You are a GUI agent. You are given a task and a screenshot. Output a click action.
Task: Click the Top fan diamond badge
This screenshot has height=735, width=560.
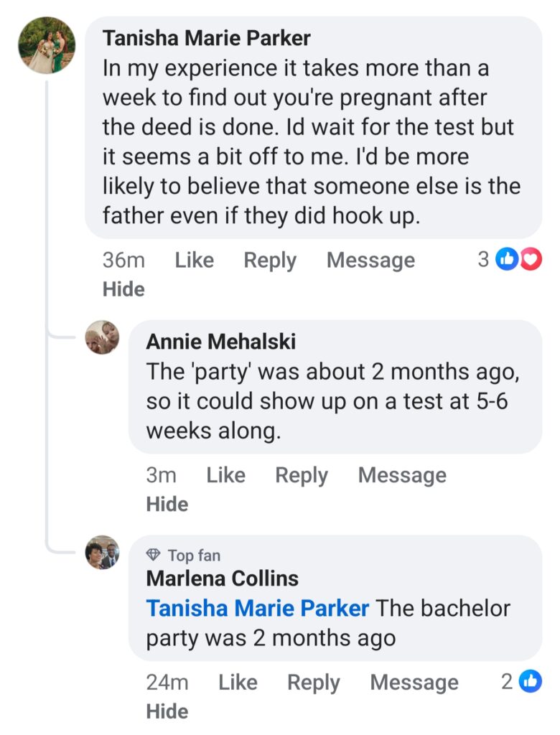[x=153, y=556]
